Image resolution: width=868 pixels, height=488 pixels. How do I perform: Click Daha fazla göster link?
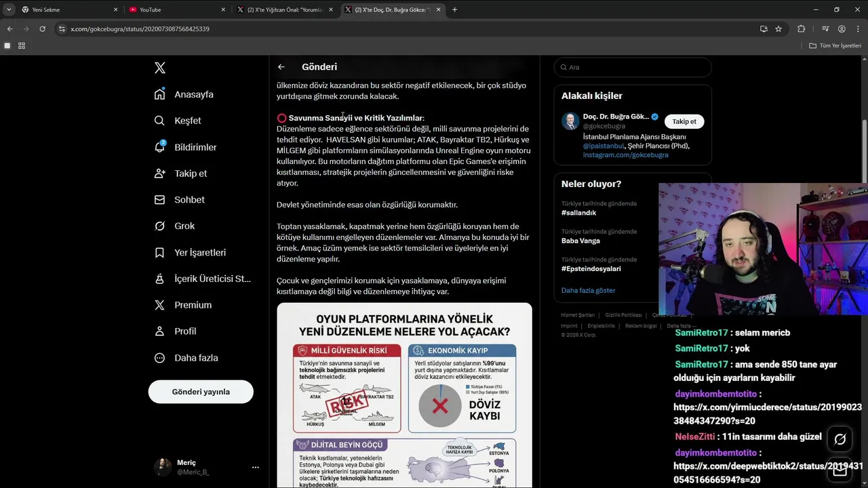coord(588,290)
